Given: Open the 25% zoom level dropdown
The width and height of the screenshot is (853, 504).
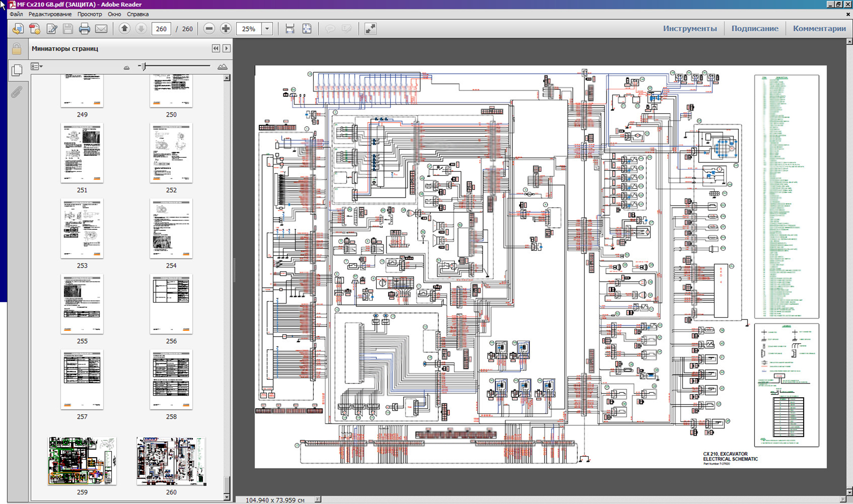Looking at the screenshot, I should point(267,29).
